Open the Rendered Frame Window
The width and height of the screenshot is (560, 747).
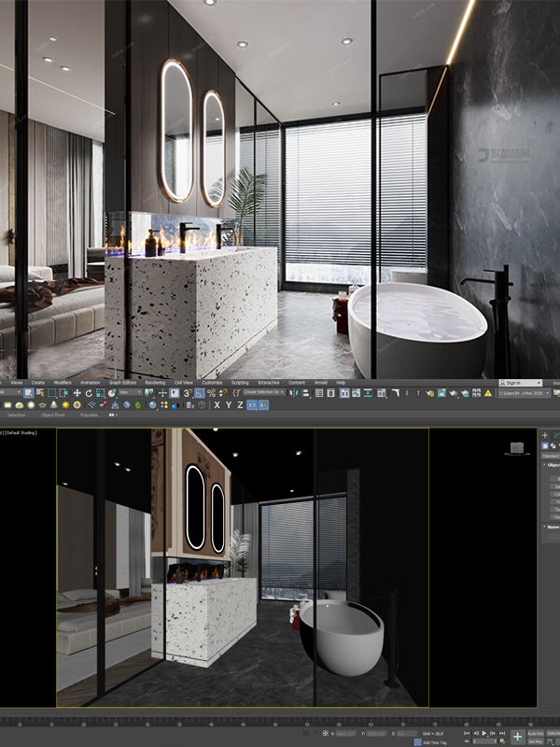[441, 393]
